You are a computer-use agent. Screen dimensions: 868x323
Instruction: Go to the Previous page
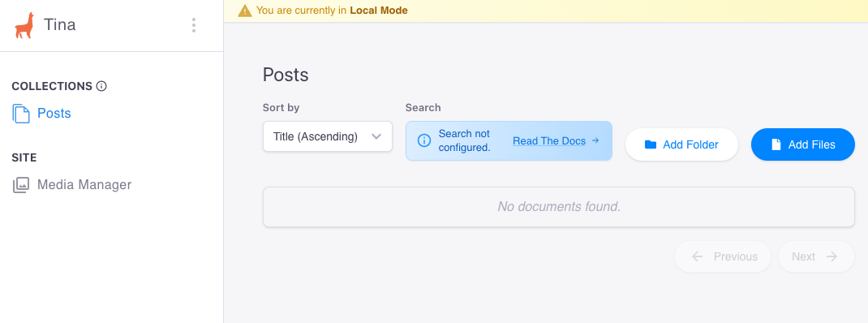723,256
